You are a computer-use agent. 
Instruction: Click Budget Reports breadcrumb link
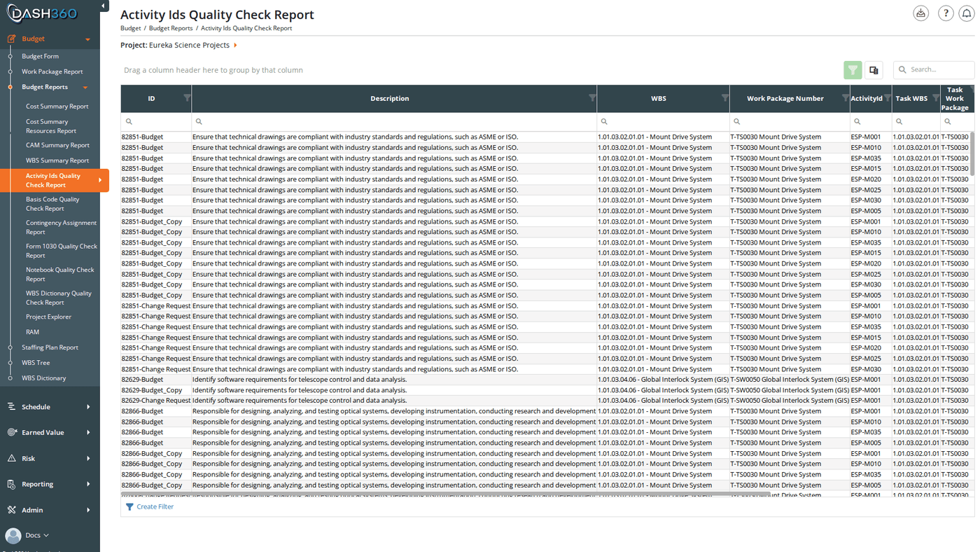[171, 28]
